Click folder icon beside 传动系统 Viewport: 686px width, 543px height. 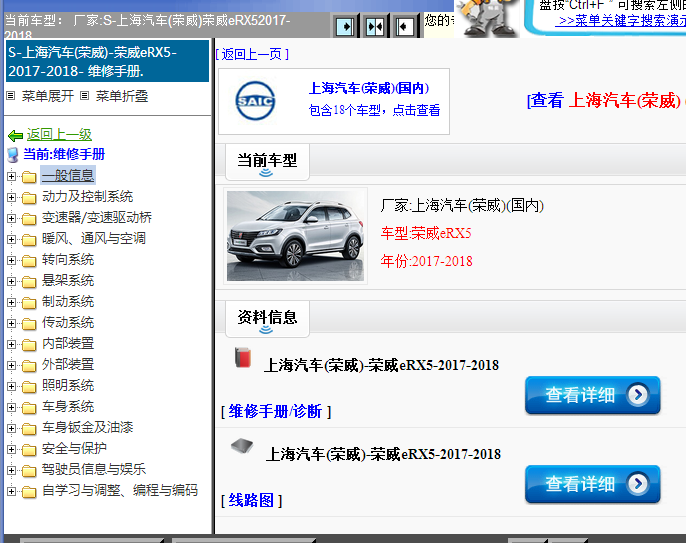pos(29,324)
